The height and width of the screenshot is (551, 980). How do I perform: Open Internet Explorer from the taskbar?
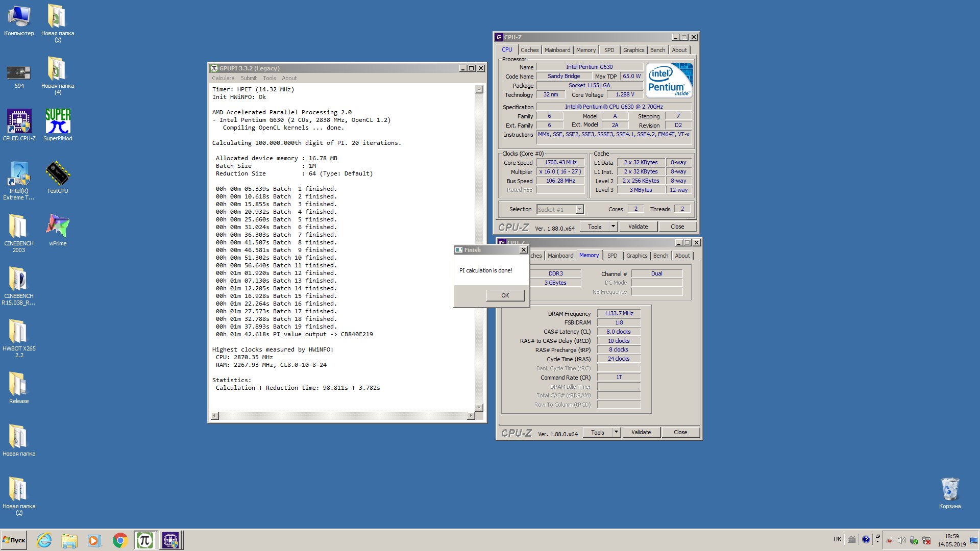tap(44, 540)
